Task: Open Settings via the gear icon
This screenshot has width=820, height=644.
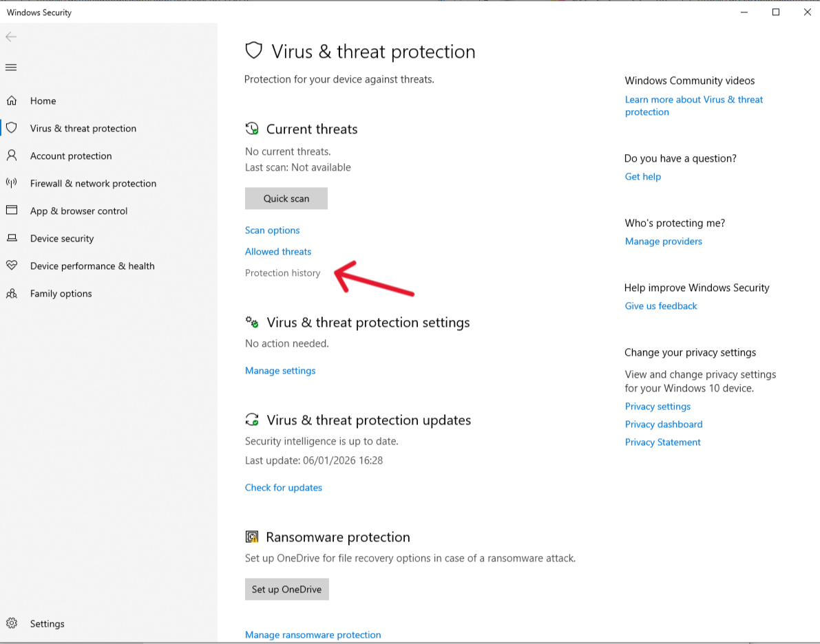Action: (12, 623)
